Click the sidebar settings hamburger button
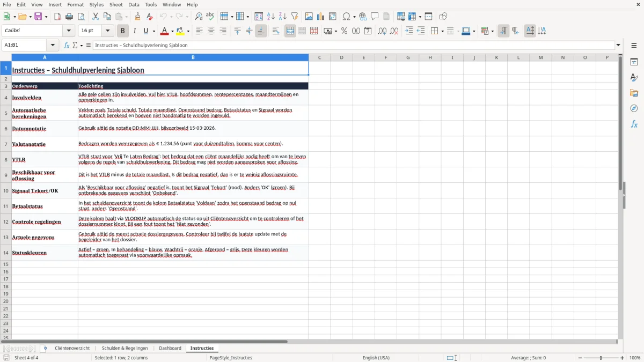This screenshot has height=362, width=644. click(634, 46)
